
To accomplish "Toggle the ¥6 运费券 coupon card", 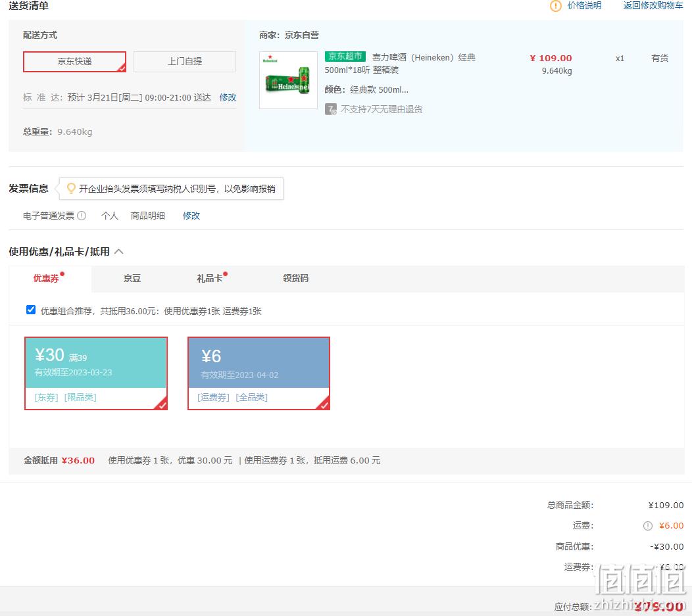I will coord(259,373).
